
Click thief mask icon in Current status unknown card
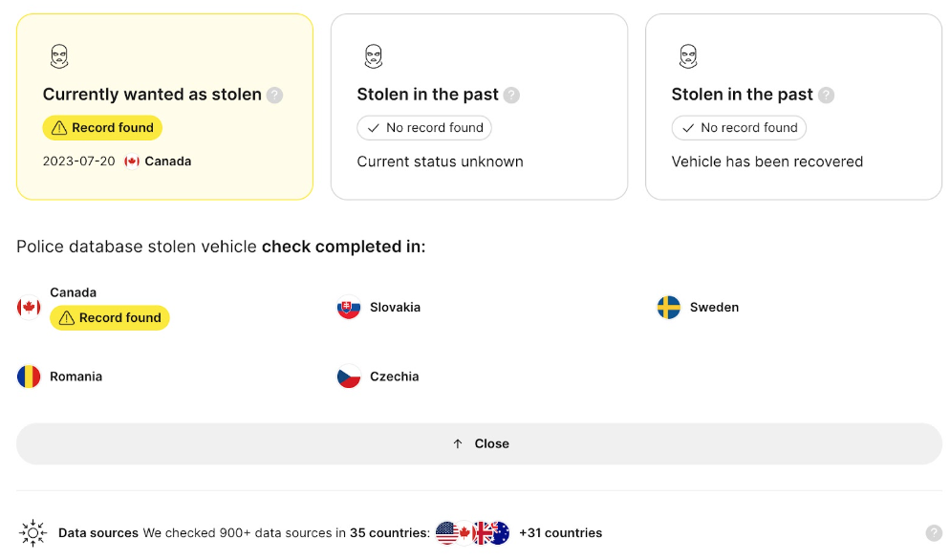(x=373, y=56)
